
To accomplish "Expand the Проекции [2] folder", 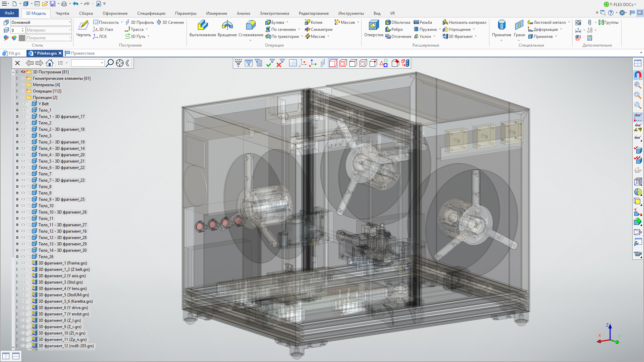I will coord(17,98).
